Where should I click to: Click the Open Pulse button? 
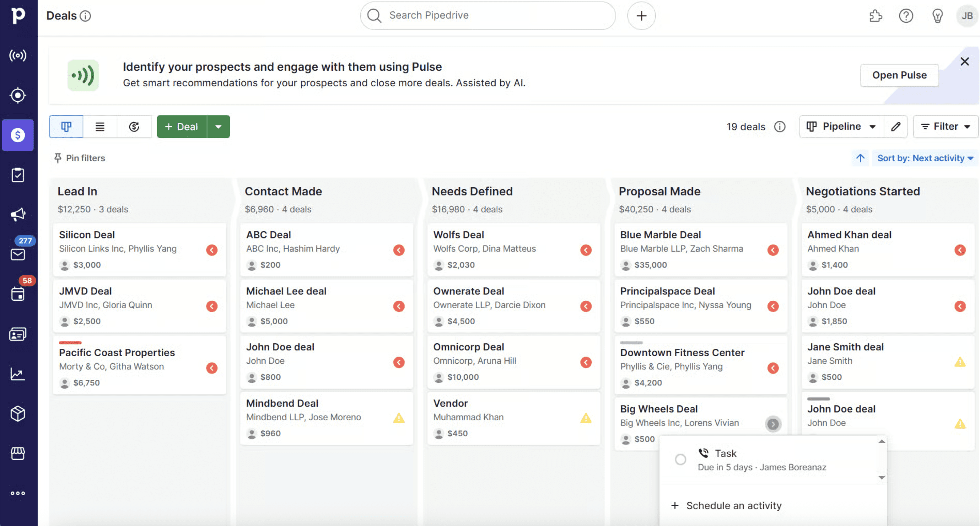pyautogui.click(x=899, y=75)
